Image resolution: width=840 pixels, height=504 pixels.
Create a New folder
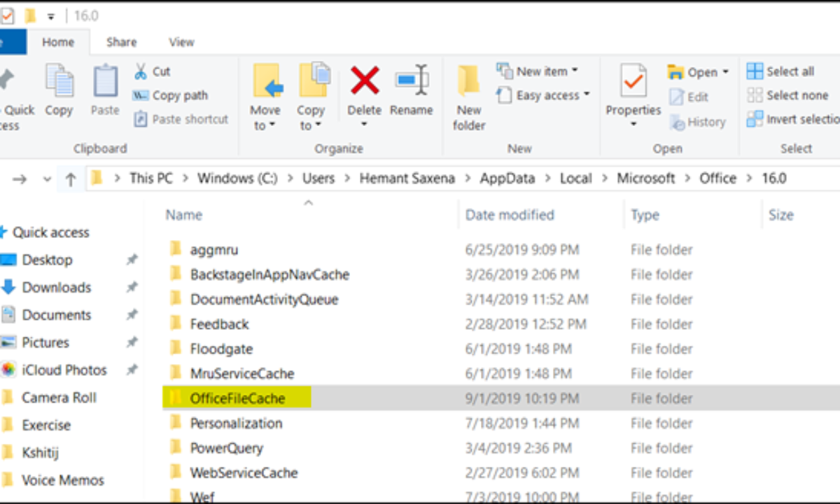[469, 97]
